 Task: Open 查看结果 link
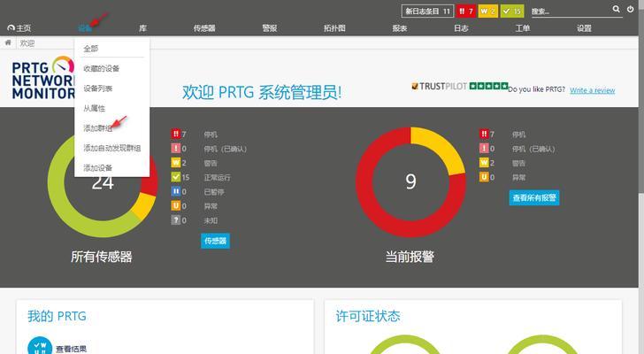(72, 349)
